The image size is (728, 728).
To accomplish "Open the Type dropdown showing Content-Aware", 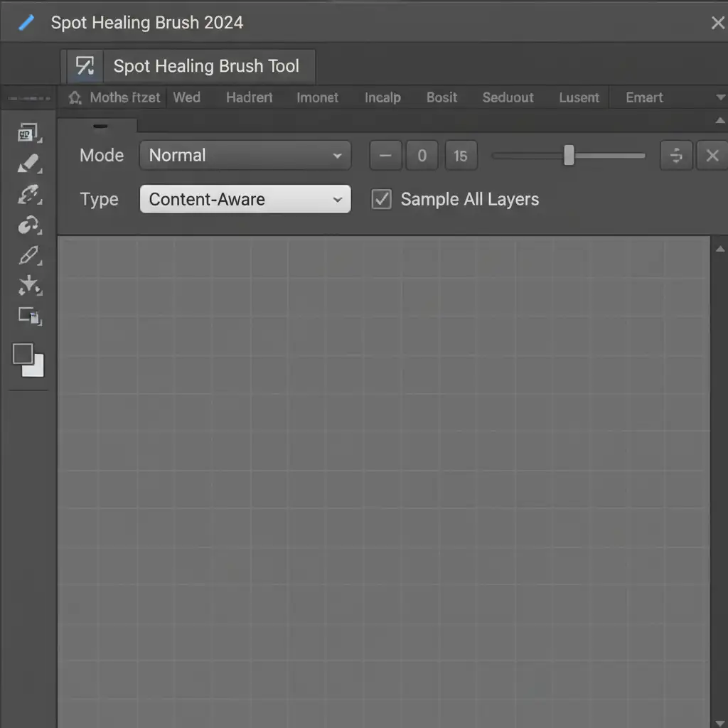I will 245,200.
